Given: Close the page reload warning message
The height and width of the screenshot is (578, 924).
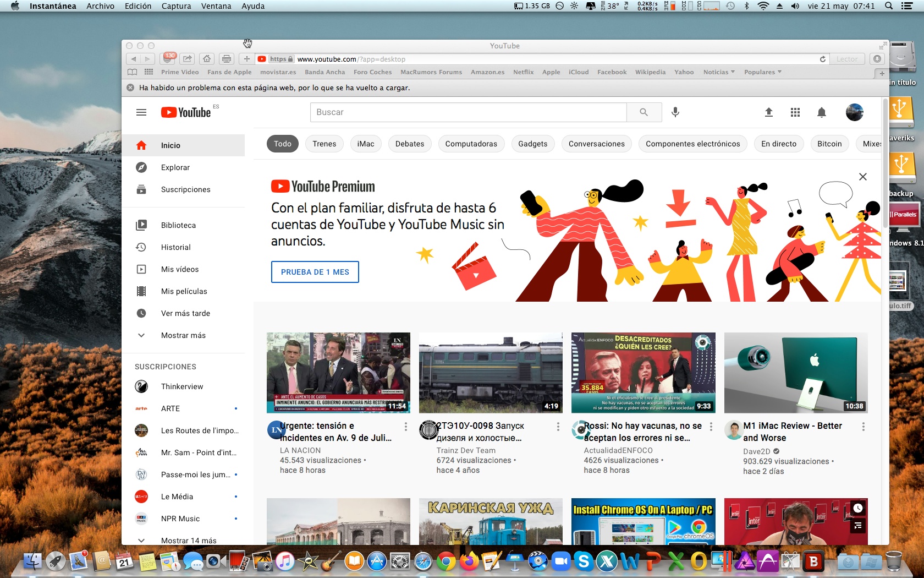Looking at the screenshot, I should (x=130, y=88).
